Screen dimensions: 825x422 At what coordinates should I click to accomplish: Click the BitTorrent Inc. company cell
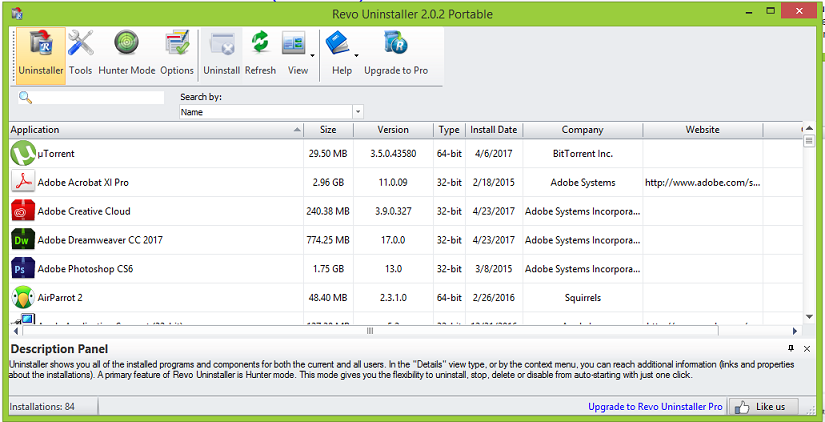tap(582, 154)
